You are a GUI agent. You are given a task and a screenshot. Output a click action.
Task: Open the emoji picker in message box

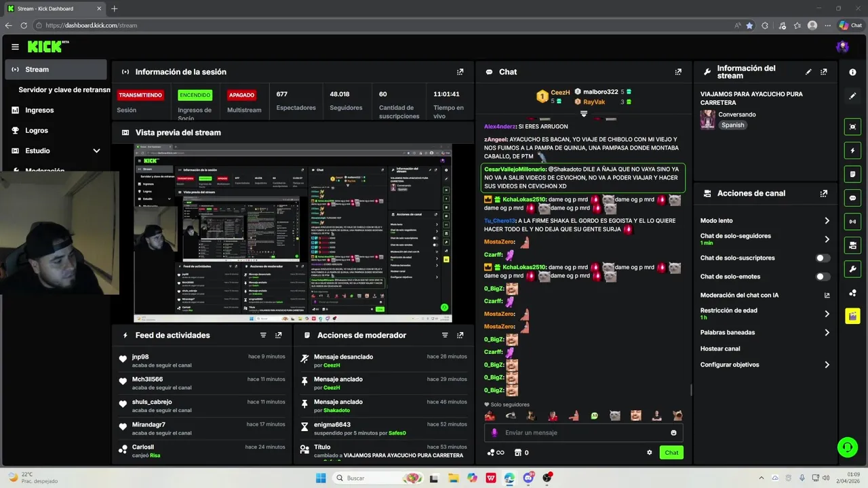pos(673,432)
